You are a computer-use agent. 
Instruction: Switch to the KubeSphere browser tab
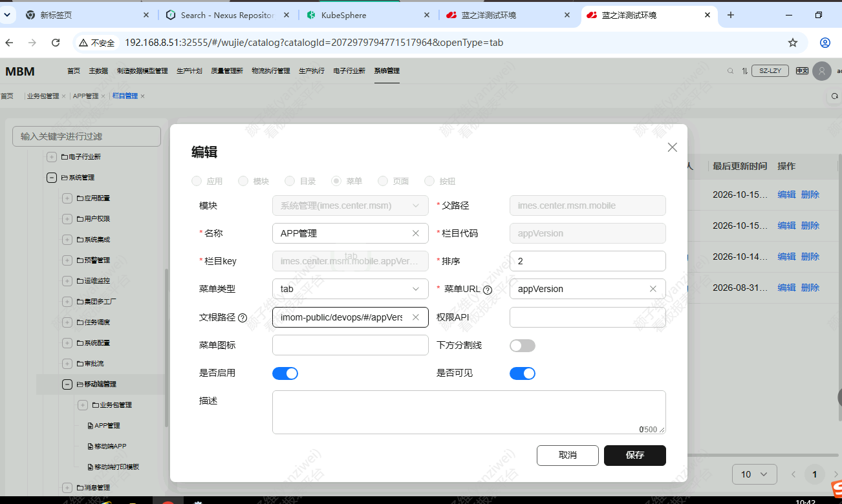369,15
